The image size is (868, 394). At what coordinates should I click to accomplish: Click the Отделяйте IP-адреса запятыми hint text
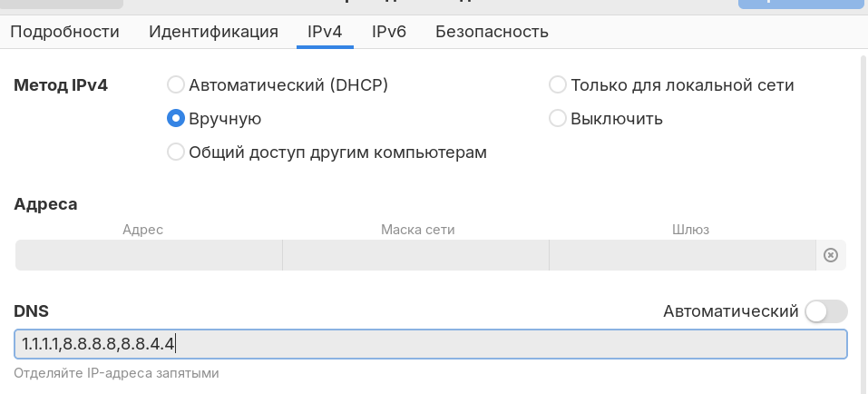click(116, 373)
